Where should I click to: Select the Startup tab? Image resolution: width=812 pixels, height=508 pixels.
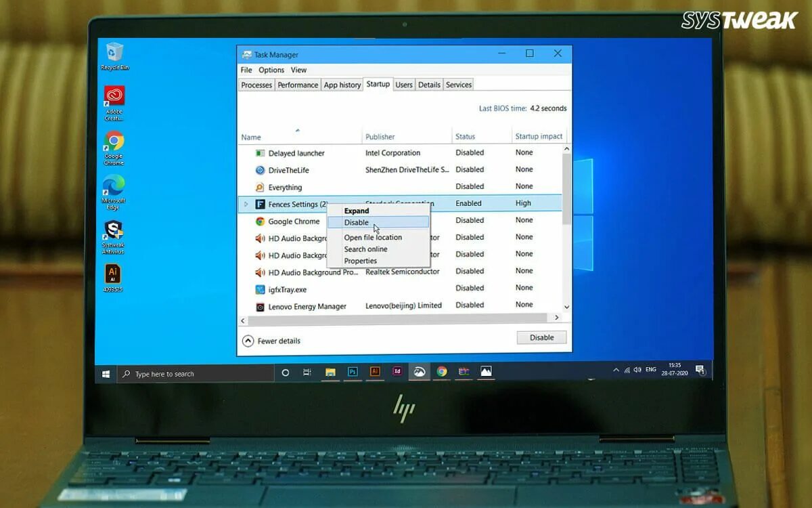378,84
